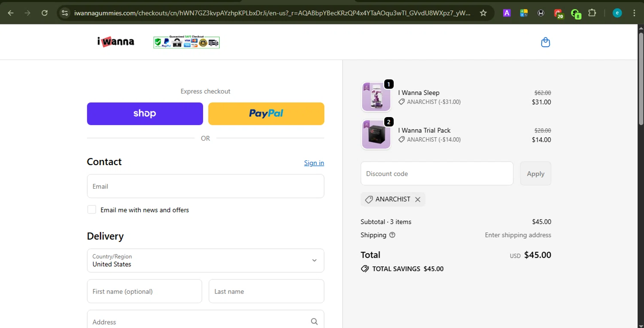Click the ANARCHIST discount tag label
Screen dimensions: 644x328
393,199
